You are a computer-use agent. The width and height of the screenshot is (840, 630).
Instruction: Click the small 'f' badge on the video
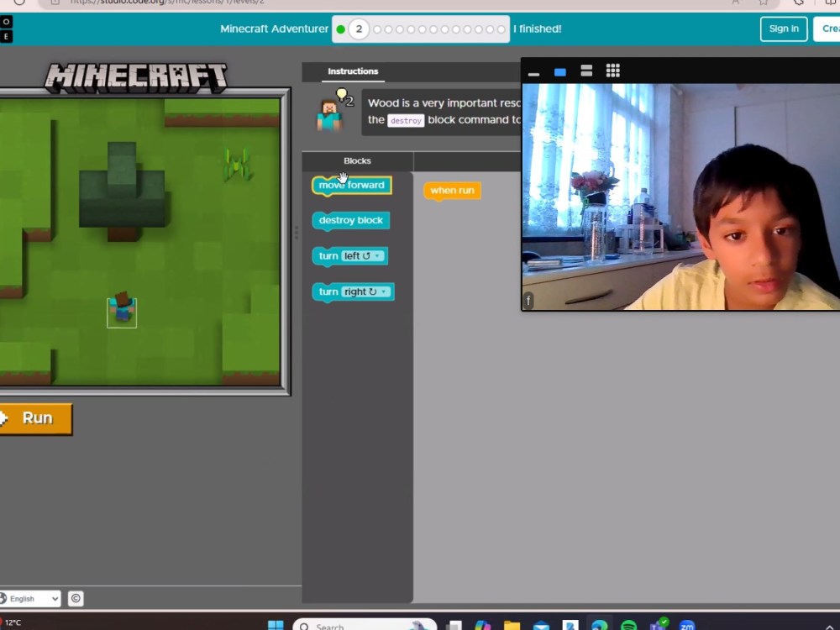[x=528, y=301]
